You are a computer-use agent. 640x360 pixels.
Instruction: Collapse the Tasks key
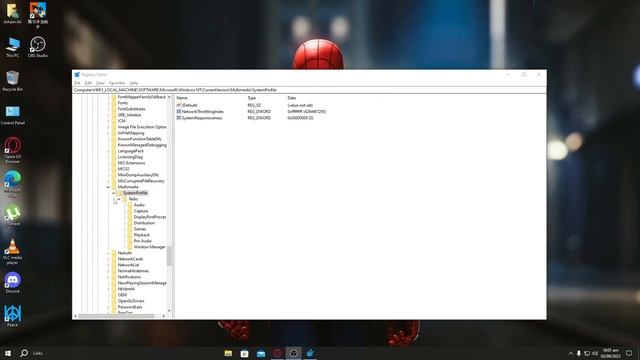(x=119, y=199)
